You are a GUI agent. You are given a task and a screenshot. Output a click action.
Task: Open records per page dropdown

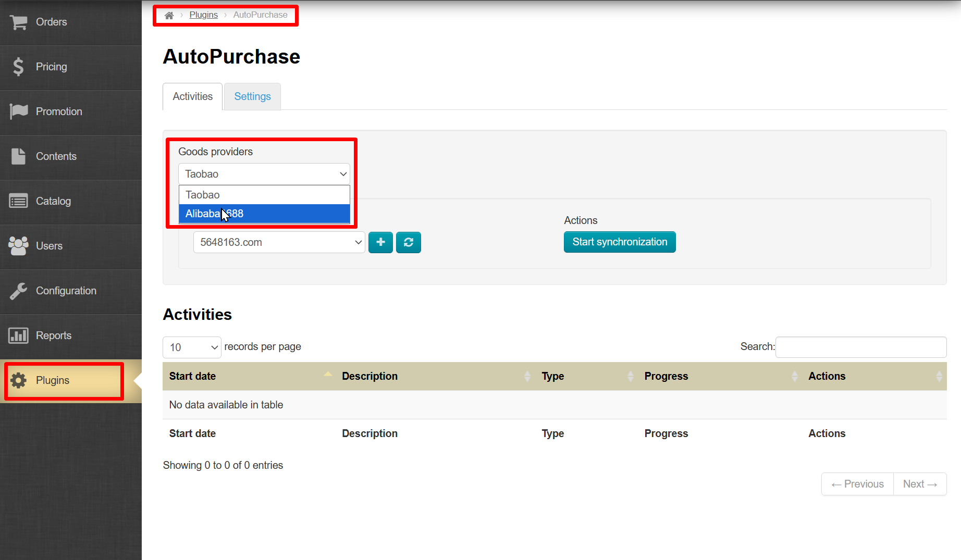(192, 347)
